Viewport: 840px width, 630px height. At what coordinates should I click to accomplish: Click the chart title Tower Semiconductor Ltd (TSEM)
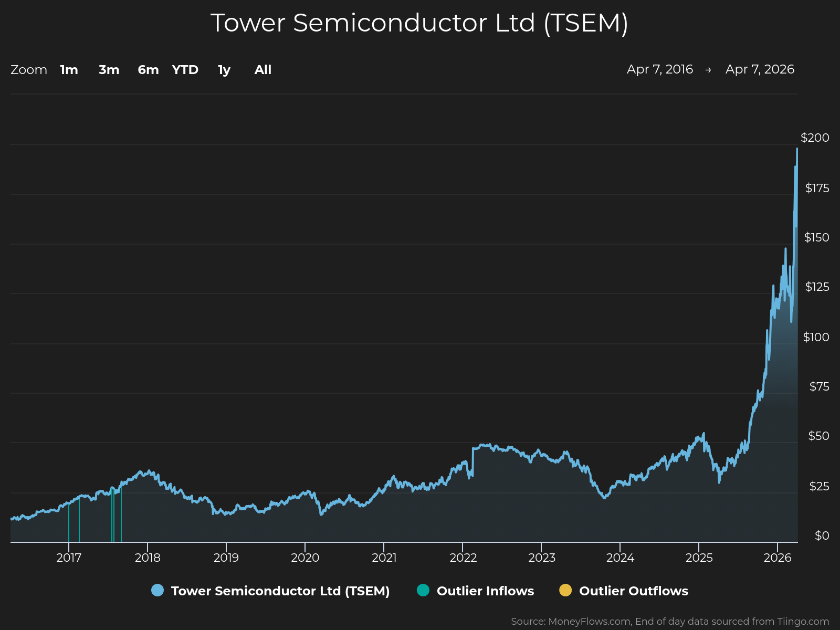coord(419,23)
